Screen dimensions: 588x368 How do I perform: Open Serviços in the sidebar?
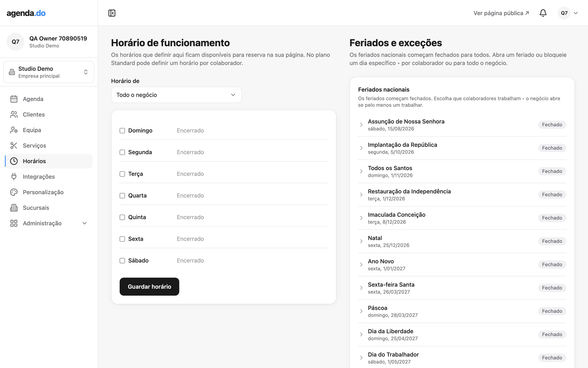click(49, 146)
